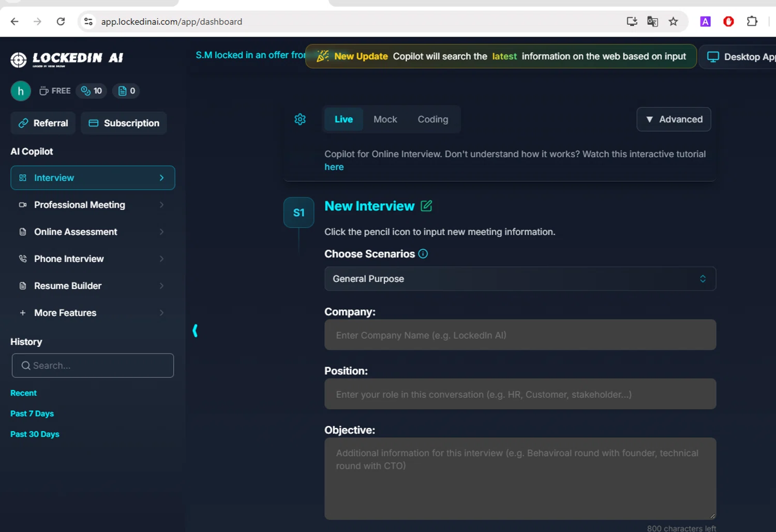Click the Objective text area

[x=520, y=479]
